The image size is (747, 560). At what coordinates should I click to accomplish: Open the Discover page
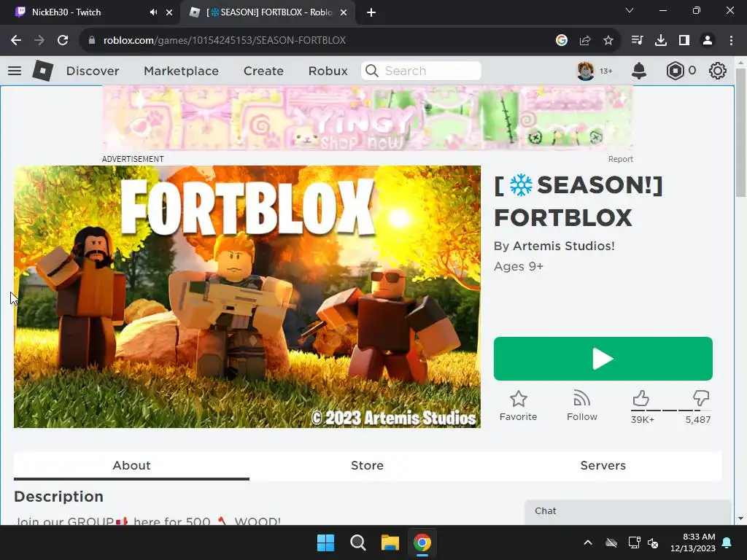tap(93, 71)
